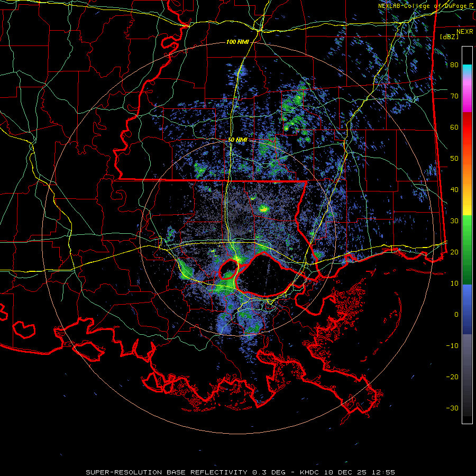Click the 20 value on reflectivity scale
476x476 pixels.
point(454,252)
